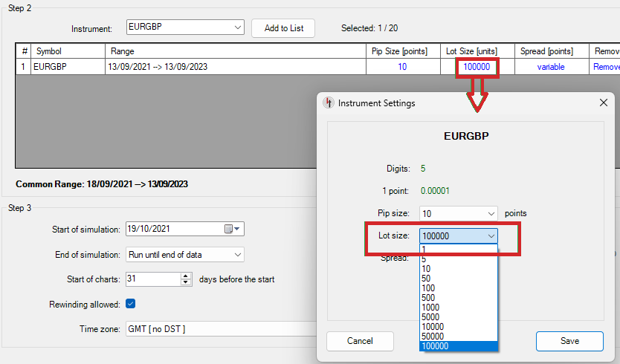Expand the Pip size dropdown

coord(491,213)
